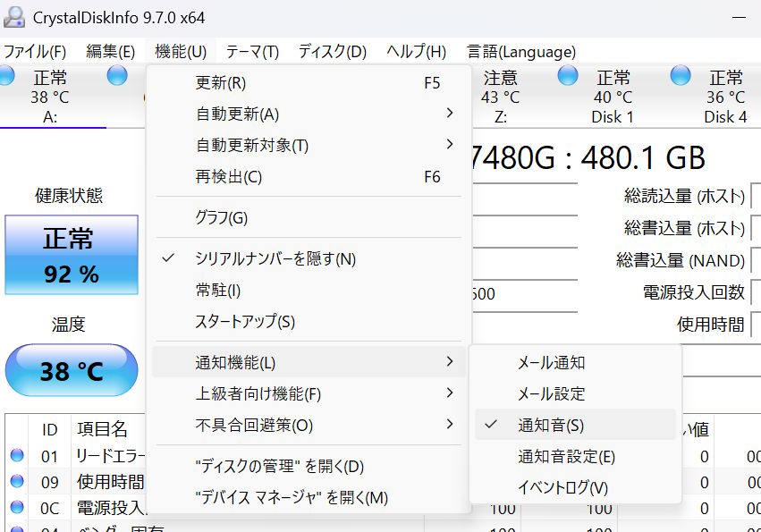Choose 再検出(C) F6 menu entry
This screenshot has height=532, width=761.
(x=309, y=177)
